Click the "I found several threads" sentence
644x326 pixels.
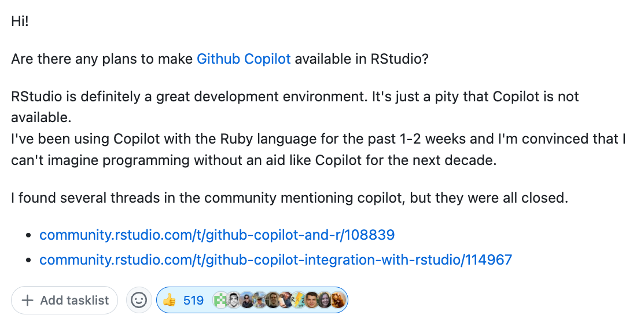[x=289, y=198]
